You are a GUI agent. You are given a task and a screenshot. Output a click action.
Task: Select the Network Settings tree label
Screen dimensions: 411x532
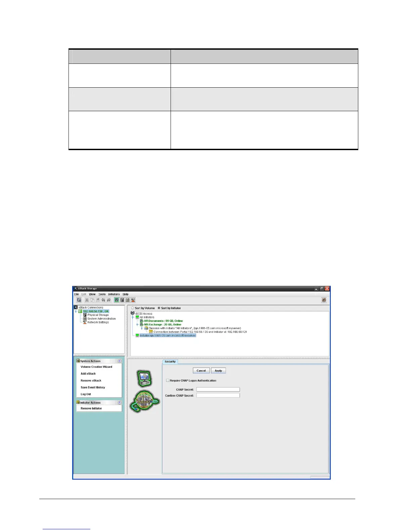click(98, 322)
